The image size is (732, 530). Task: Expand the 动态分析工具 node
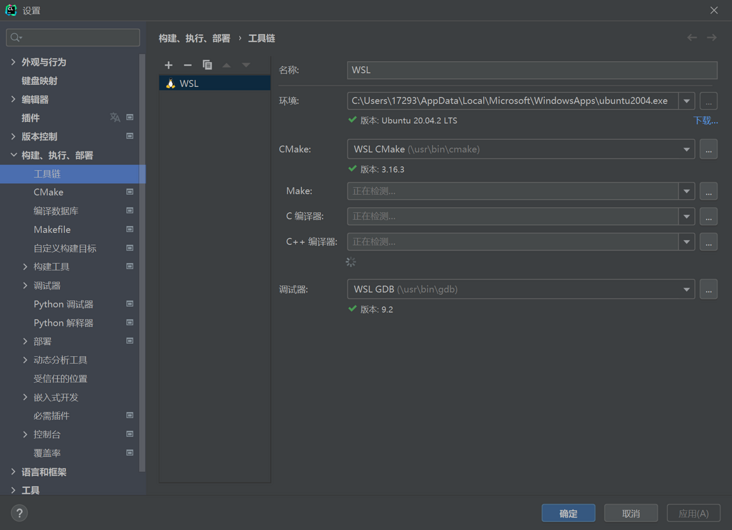click(25, 360)
